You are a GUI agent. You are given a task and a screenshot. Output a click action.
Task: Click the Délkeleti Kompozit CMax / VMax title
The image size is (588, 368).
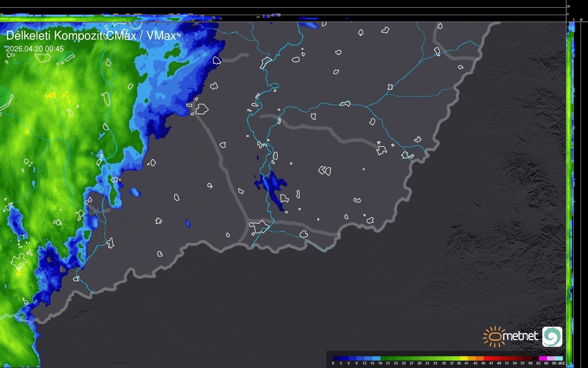click(91, 36)
